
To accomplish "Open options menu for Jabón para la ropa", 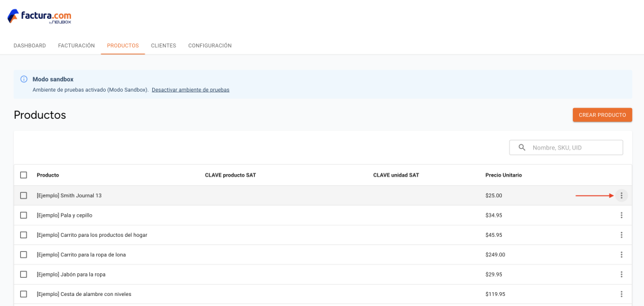I will [x=621, y=275].
